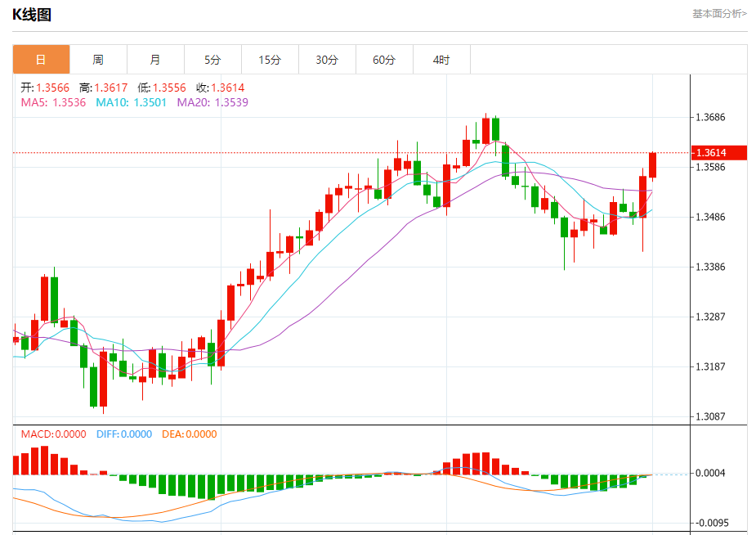Open the 基本面分析> link
This screenshot has width=756, height=535.
719,14
